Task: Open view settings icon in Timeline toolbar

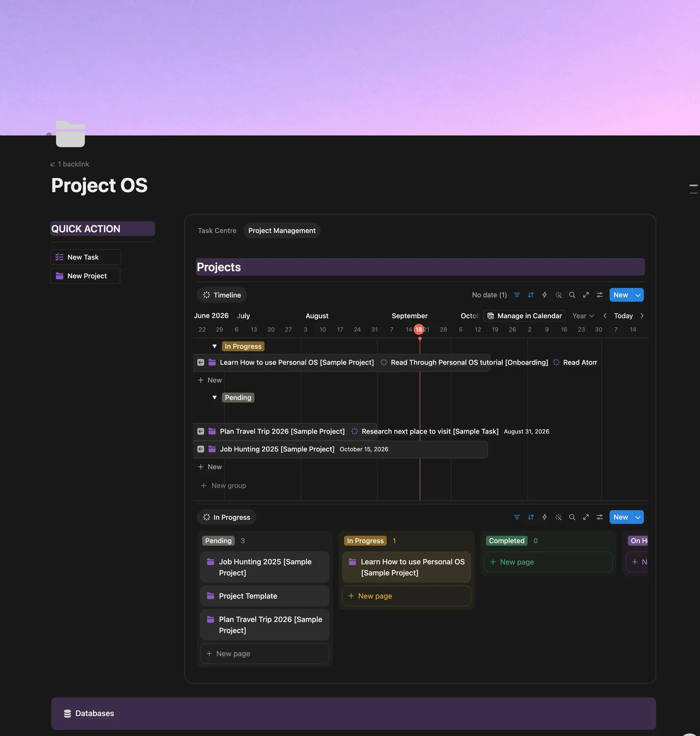Action: point(600,295)
